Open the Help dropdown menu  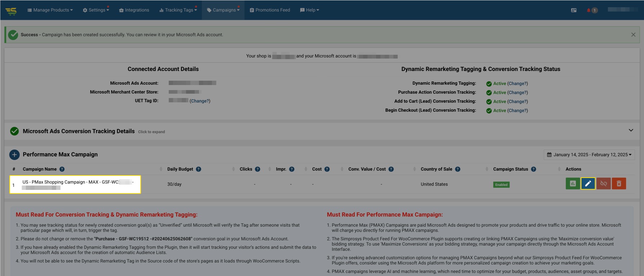(310, 10)
